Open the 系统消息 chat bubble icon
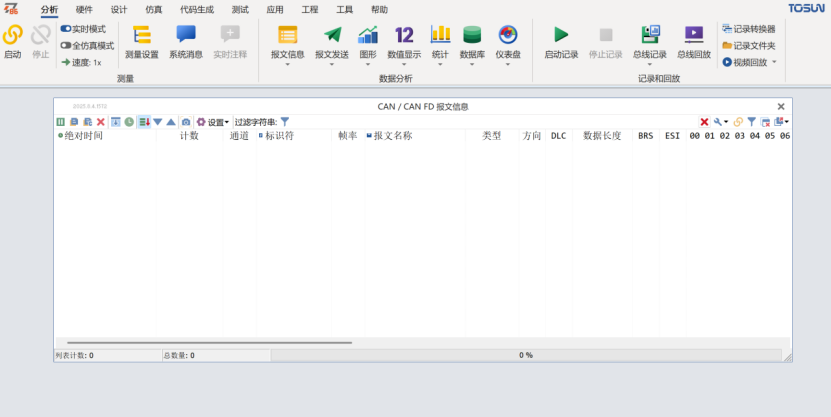 tap(186, 35)
